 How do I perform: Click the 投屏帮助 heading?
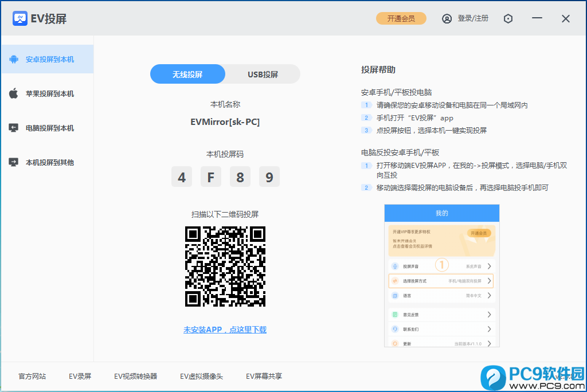[x=378, y=70]
